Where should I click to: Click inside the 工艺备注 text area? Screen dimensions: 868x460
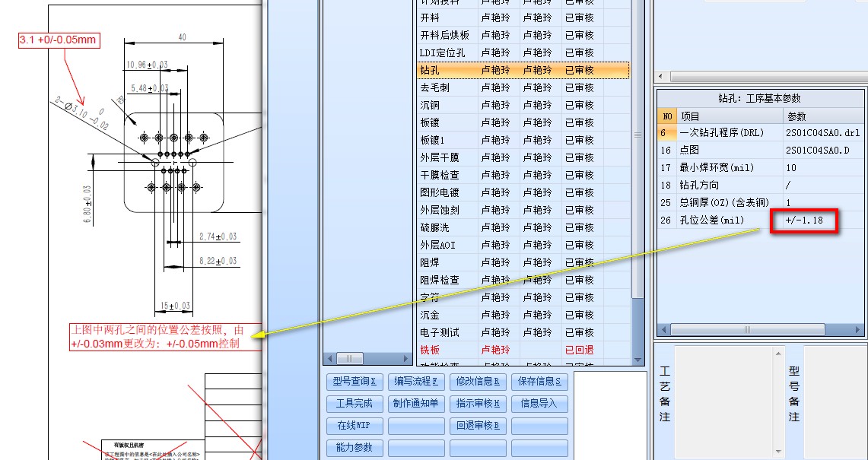(x=724, y=402)
